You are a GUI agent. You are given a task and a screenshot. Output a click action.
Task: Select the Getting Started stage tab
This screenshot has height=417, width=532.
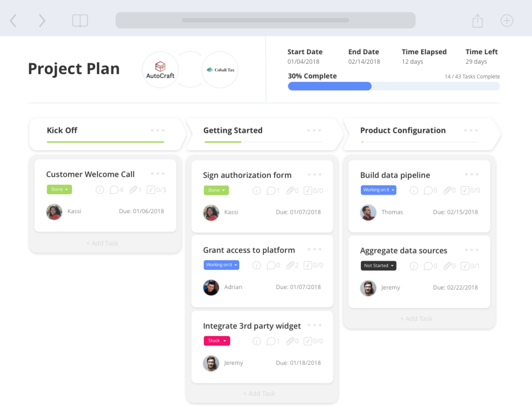(x=265, y=134)
